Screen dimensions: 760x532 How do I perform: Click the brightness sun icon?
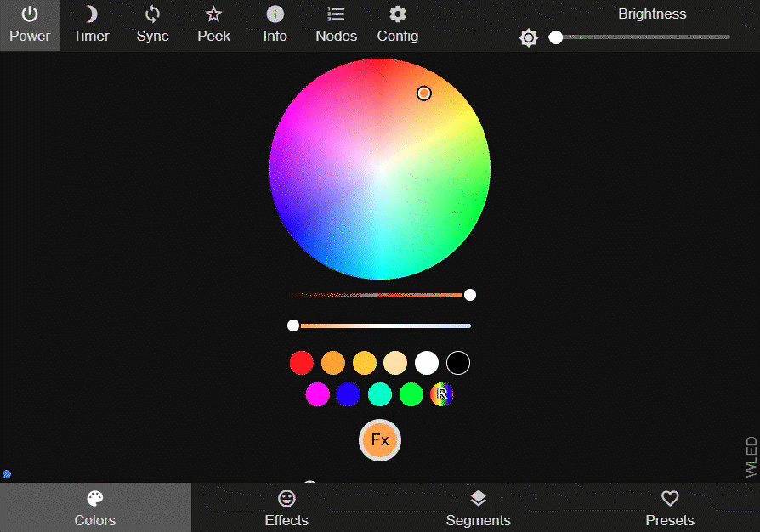[x=529, y=37]
